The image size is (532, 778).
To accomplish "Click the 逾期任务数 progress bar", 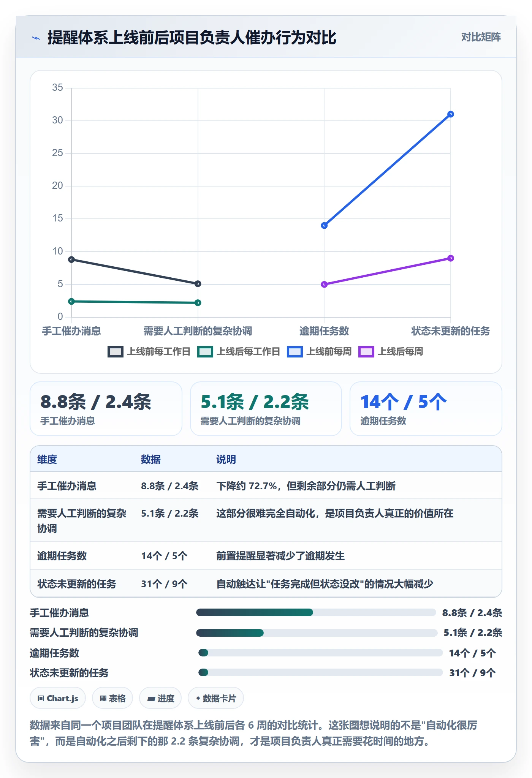I will (x=320, y=653).
